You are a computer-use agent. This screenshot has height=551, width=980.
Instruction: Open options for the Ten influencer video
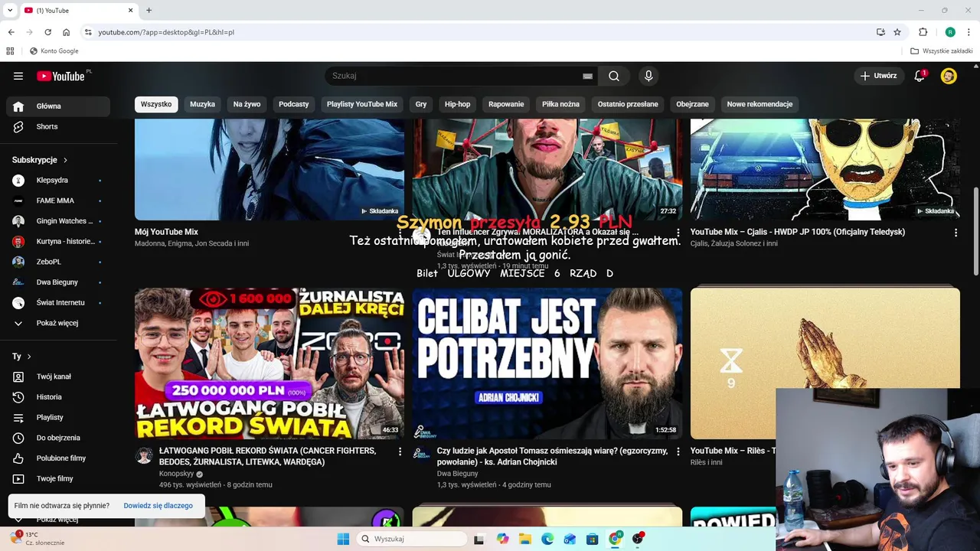(678, 233)
